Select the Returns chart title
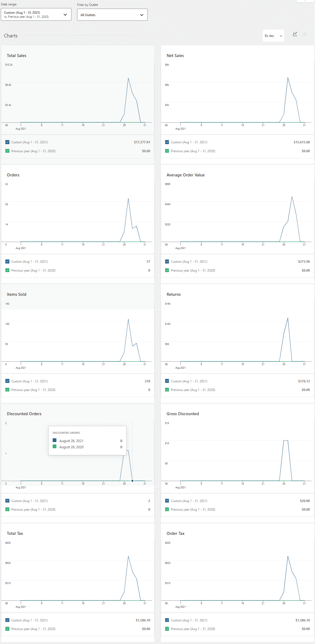The image size is (315, 644). tap(174, 294)
